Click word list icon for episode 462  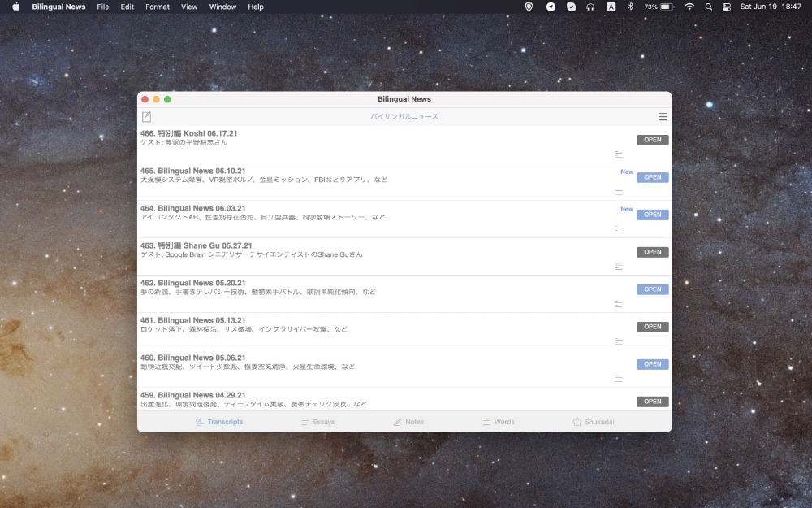pos(619,304)
